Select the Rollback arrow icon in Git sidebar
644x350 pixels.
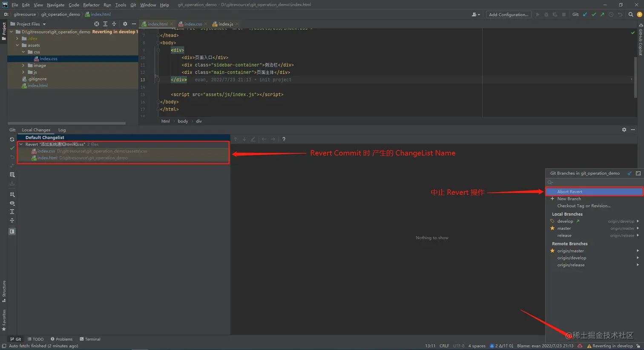12,157
